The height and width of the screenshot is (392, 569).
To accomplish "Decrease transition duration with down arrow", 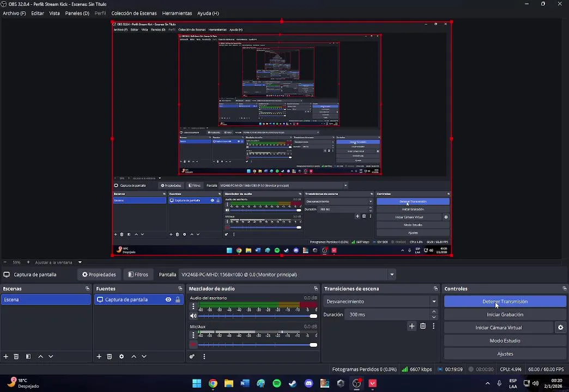I will (434, 317).
